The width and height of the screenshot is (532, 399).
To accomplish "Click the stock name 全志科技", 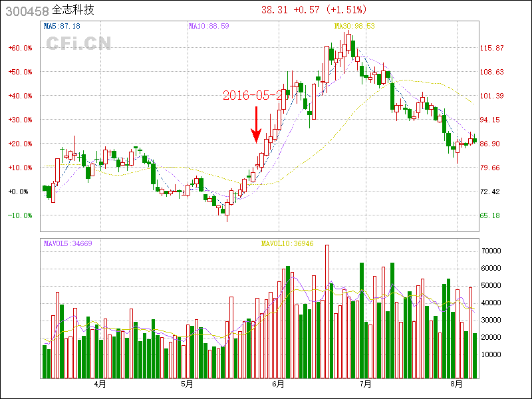I will point(72,11).
